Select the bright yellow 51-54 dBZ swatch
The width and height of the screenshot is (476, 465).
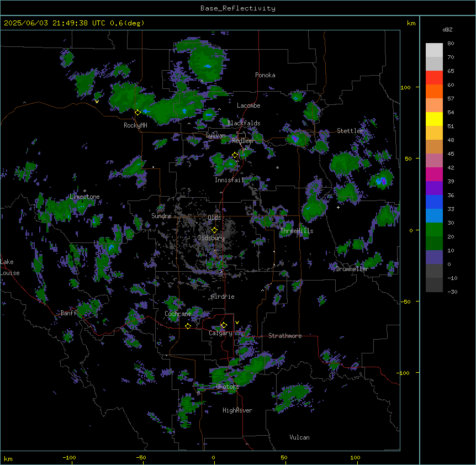pos(434,119)
